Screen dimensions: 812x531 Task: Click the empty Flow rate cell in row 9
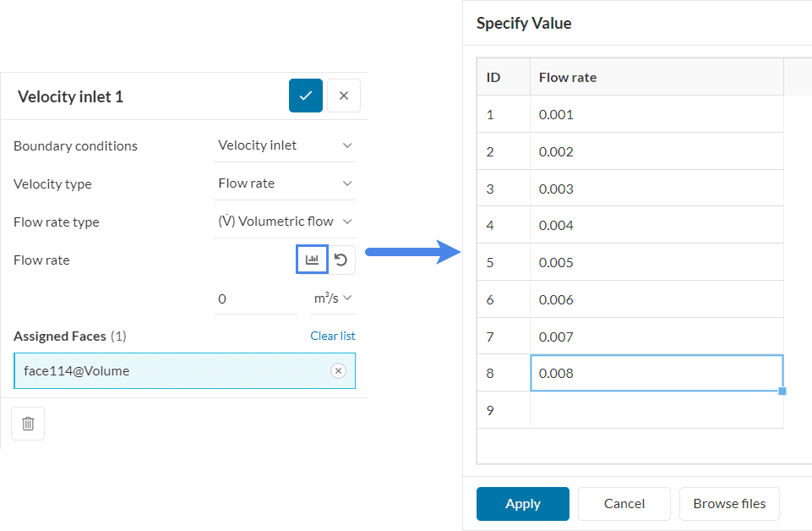[x=656, y=410]
